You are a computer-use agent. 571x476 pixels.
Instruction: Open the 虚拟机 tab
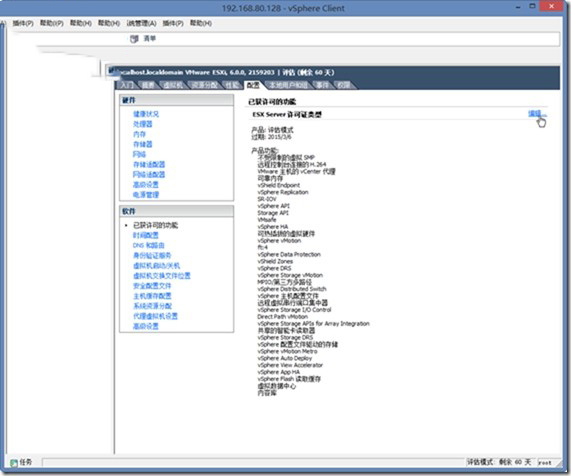(x=173, y=85)
